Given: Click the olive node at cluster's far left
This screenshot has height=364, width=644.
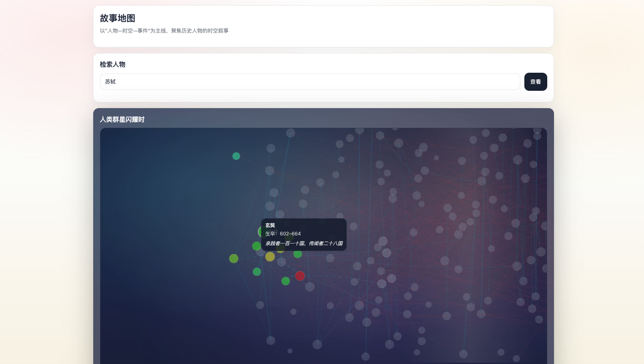Looking at the screenshot, I should click(234, 258).
